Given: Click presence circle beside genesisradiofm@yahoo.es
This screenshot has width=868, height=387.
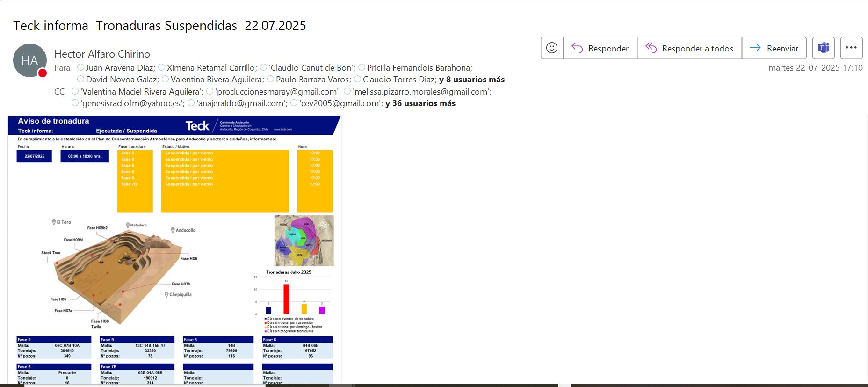Looking at the screenshot, I should coord(75,103).
